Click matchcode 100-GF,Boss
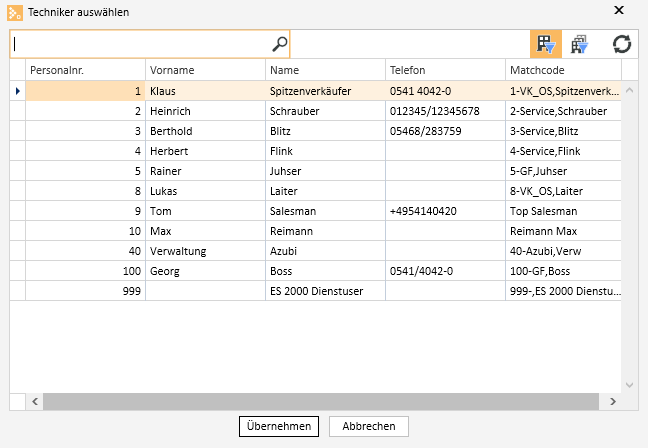Viewport: 648px width, 448px height. tap(563, 271)
